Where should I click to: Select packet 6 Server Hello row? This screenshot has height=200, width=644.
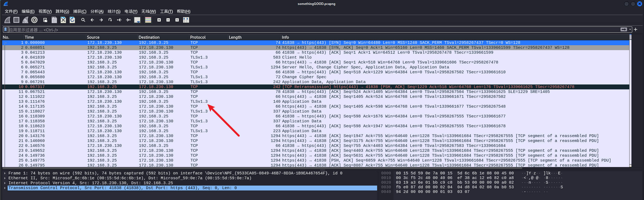pyautogui.click(x=316, y=67)
